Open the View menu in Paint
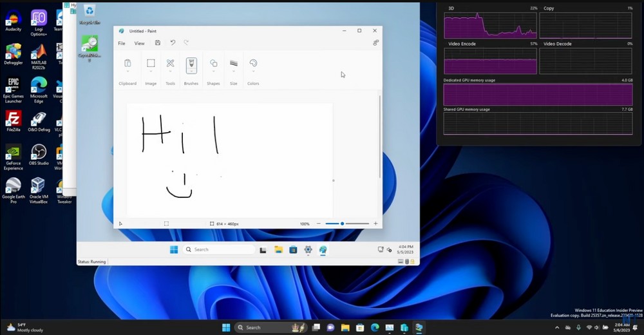644x335 pixels. pyautogui.click(x=139, y=43)
